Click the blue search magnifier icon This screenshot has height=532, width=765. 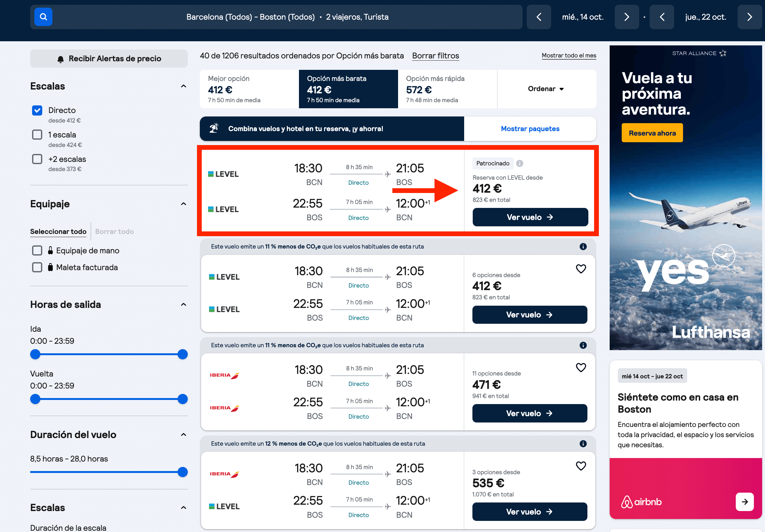coord(43,17)
